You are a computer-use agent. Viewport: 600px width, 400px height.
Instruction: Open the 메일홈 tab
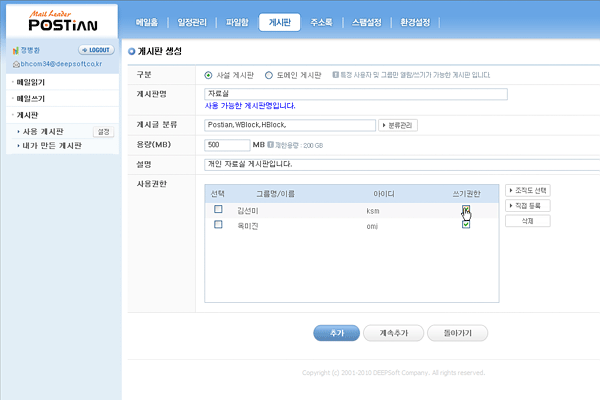coord(147,23)
